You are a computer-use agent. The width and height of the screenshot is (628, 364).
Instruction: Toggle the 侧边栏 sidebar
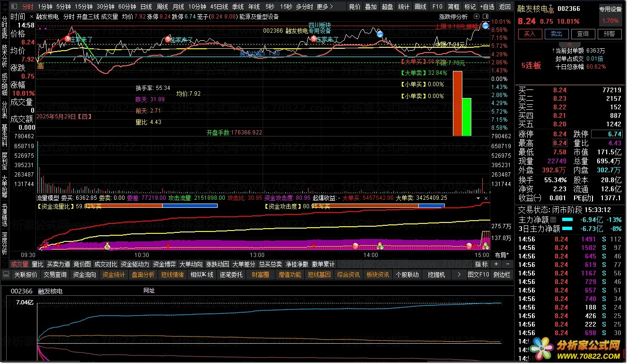tap(502, 275)
